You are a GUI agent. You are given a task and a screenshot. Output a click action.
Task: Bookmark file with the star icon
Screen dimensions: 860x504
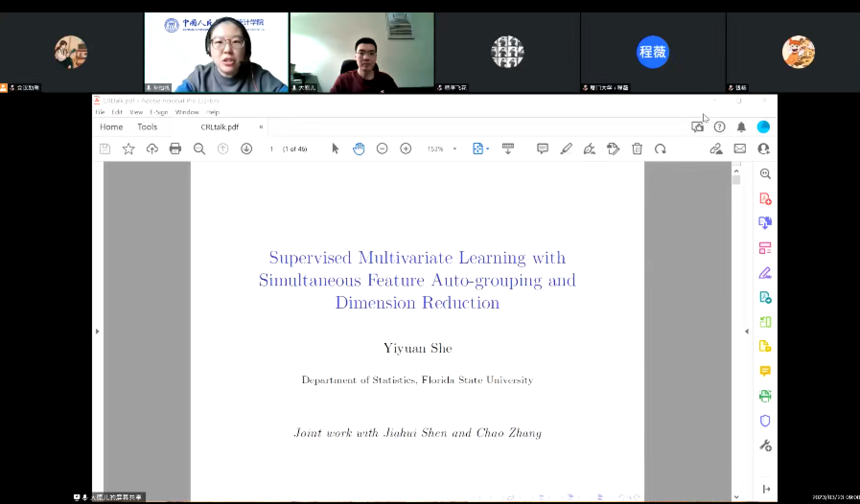click(128, 149)
